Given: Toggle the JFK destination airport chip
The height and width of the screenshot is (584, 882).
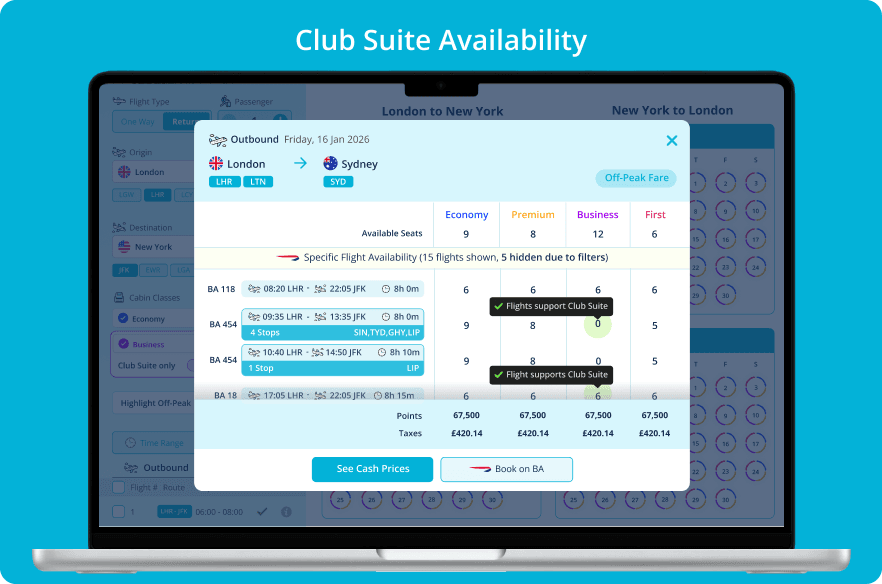Looking at the screenshot, I should (x=124, y=270).
